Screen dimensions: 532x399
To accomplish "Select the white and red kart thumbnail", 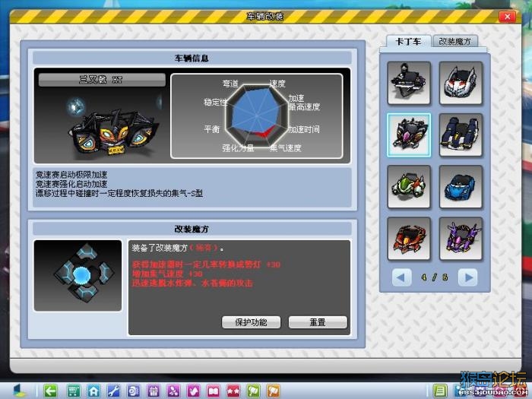I will tap(461, 83).
